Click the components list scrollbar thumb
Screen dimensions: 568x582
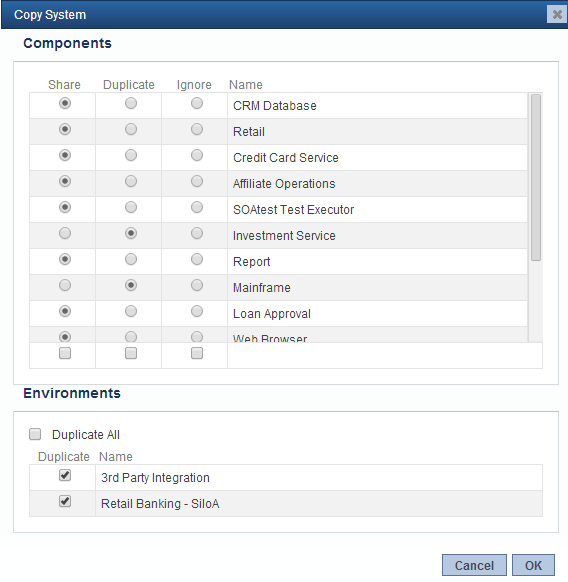[536, 177]
